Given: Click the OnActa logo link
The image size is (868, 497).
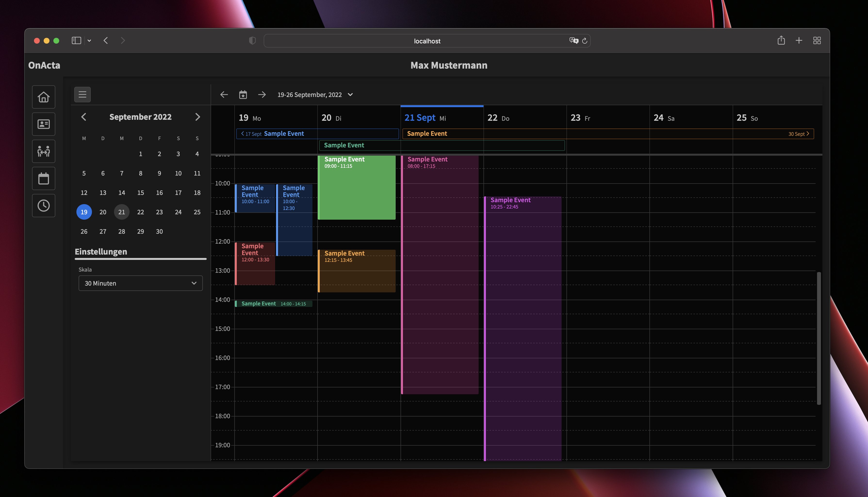Looking at the screenshot, I should [x=44, y=65].
